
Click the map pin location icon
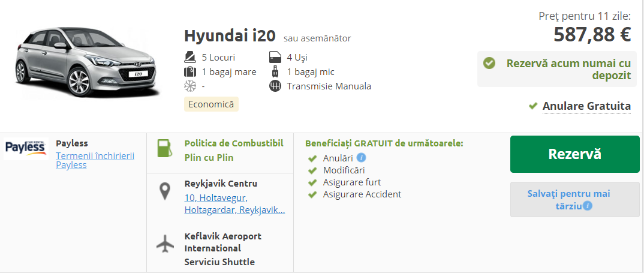(165, 191)
